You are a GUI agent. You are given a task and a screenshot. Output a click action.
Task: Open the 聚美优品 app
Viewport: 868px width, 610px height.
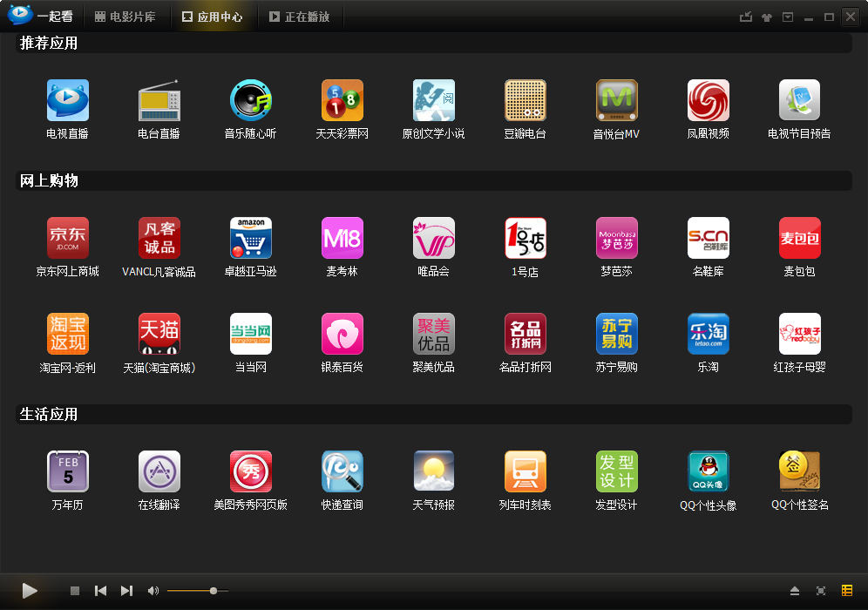coord(433,334)
